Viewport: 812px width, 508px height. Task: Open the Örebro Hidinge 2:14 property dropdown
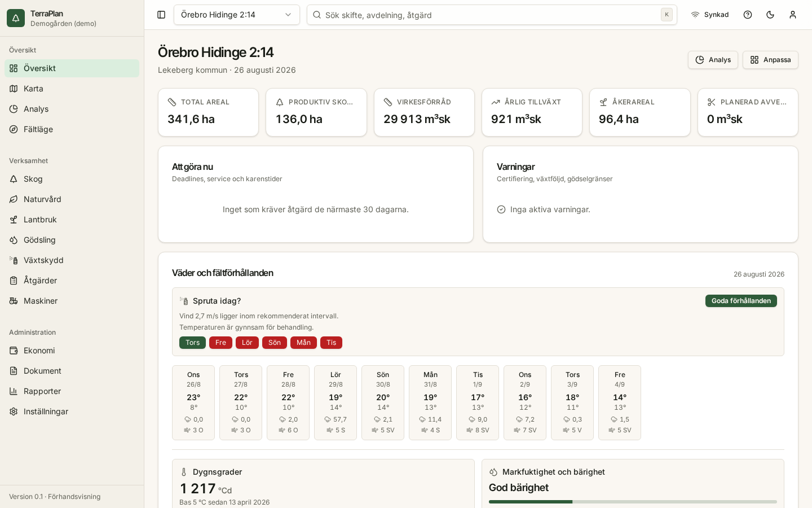237,15
